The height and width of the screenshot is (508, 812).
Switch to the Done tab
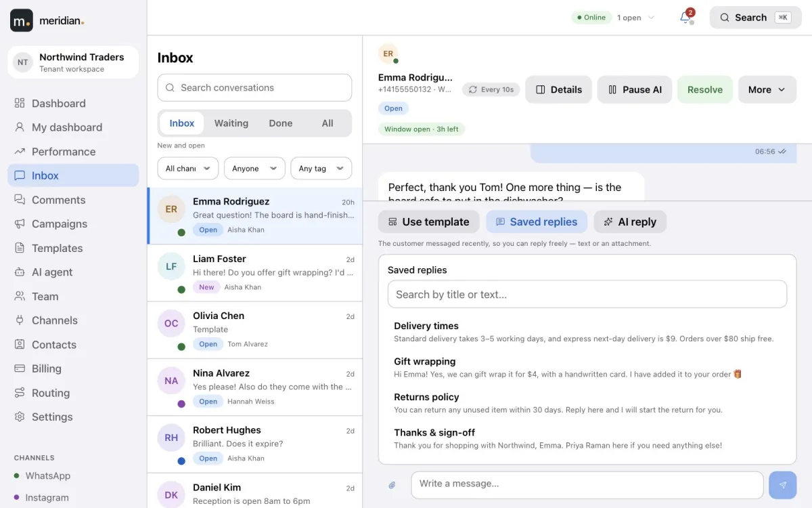point(281,123)
